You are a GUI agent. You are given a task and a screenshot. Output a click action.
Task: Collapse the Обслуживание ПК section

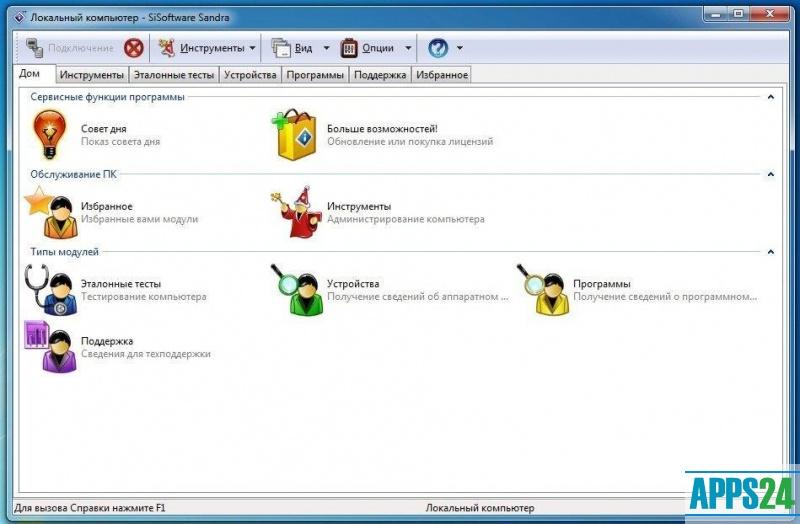[771, 174]
